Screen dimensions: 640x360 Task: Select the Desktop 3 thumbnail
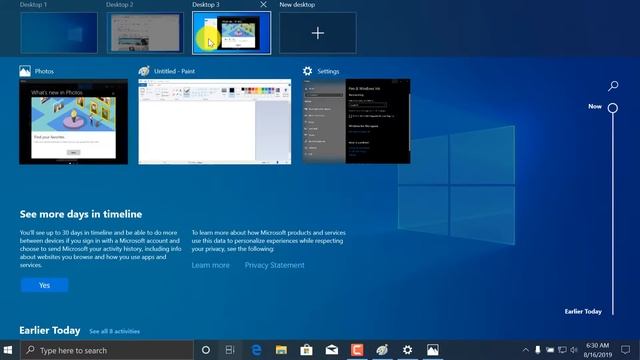point(231,33)
